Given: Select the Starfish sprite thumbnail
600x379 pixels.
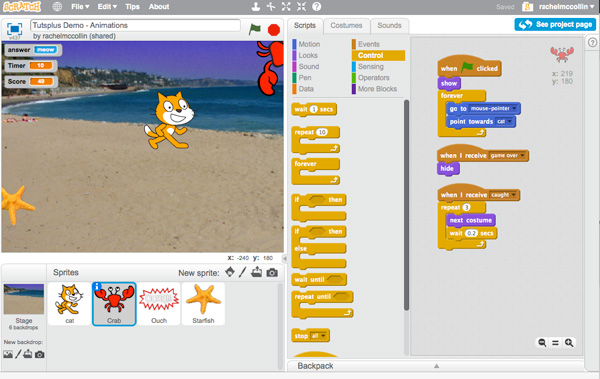Looking at the screenshot, I should pyautogui.click(x=203, y=304).
